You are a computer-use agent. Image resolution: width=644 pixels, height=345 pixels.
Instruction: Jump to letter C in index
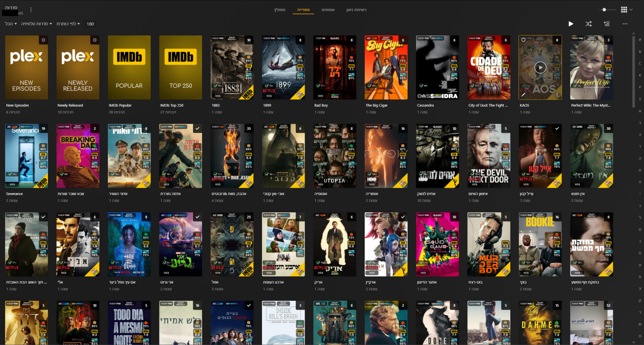pyautogui.click(x=640, y=63)
